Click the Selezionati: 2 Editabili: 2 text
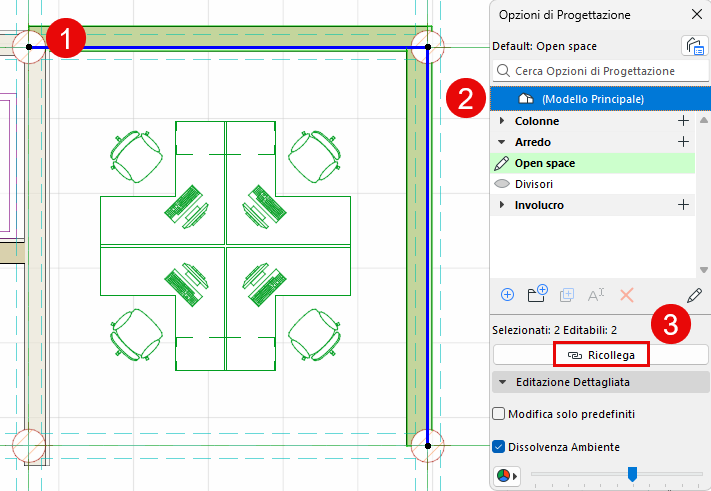This screenshot has width=711, height=491. coord(554,330)
